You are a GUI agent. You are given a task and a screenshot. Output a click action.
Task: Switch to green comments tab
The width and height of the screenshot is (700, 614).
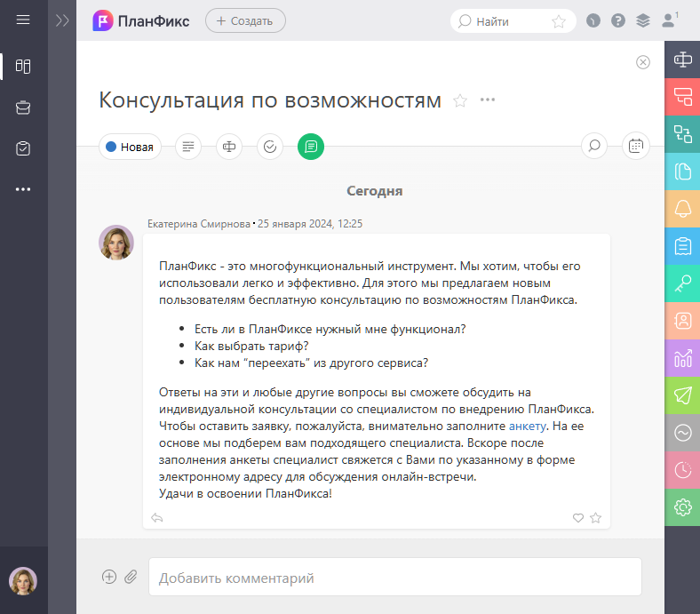[x=311, y=147]
